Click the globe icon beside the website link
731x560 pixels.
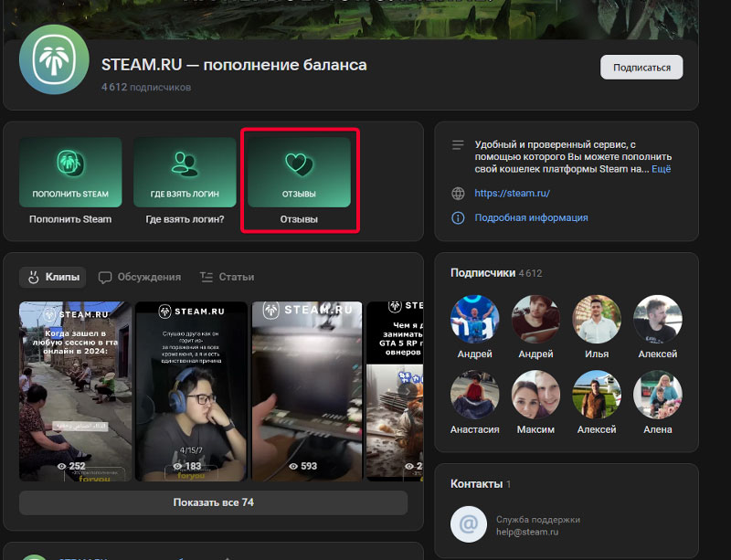(458, 194)
